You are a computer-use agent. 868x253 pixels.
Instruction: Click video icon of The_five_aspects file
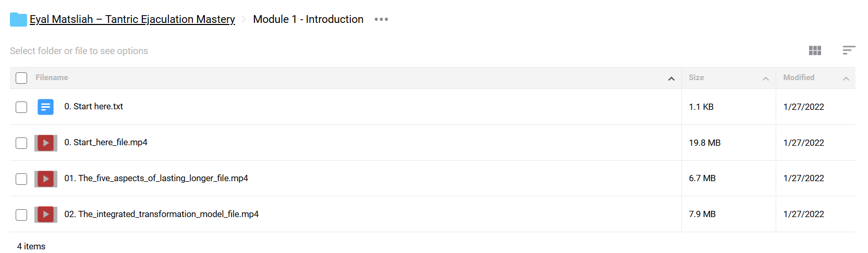(x=46, y=179)
